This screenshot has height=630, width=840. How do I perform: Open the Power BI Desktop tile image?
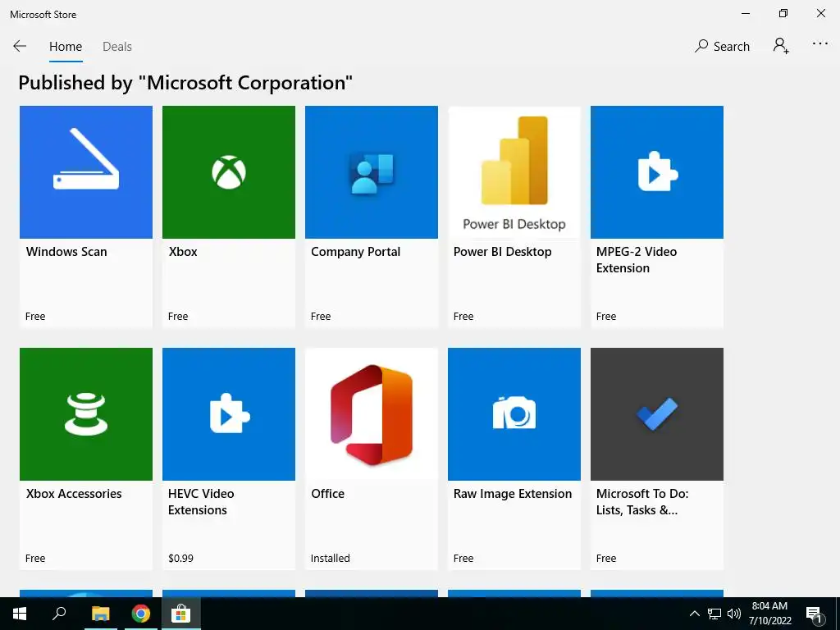514,172
